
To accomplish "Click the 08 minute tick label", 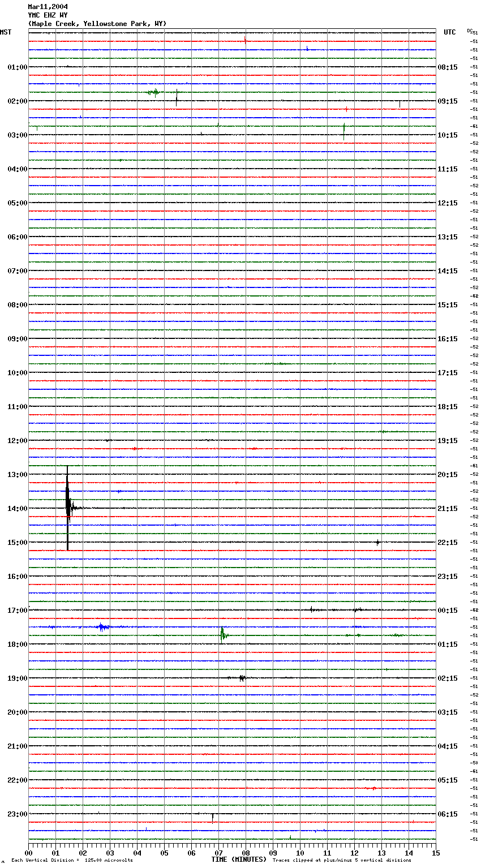I will [246, 853].
